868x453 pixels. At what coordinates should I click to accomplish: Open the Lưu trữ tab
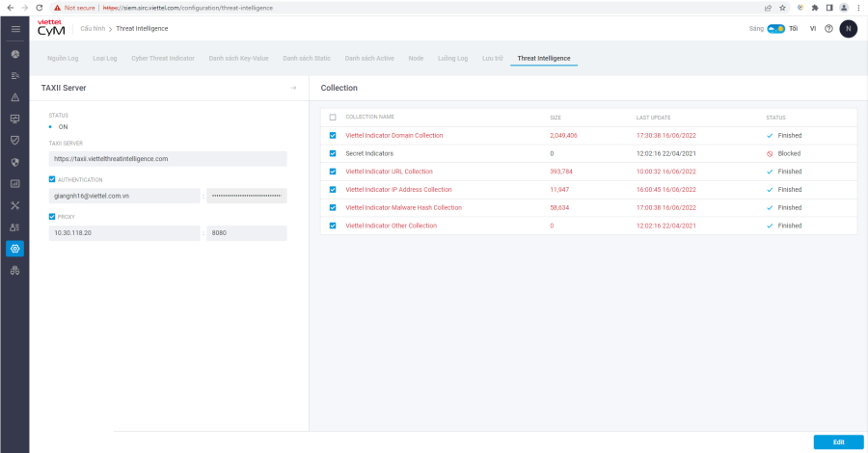click(492, 58)
